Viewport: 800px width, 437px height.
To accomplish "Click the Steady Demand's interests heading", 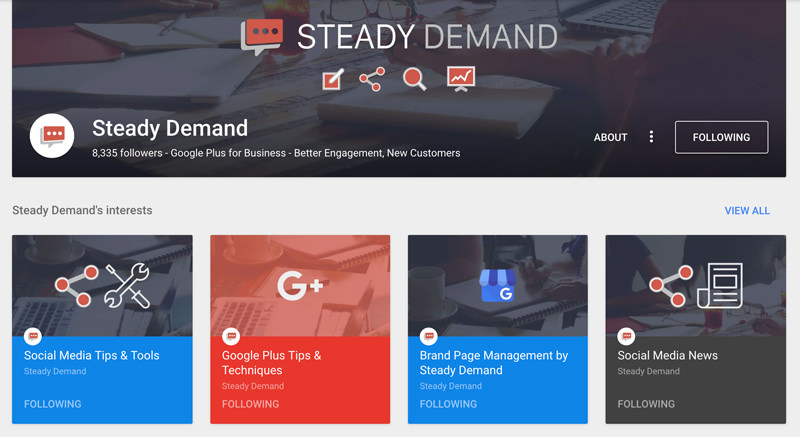I will (82, 210).
